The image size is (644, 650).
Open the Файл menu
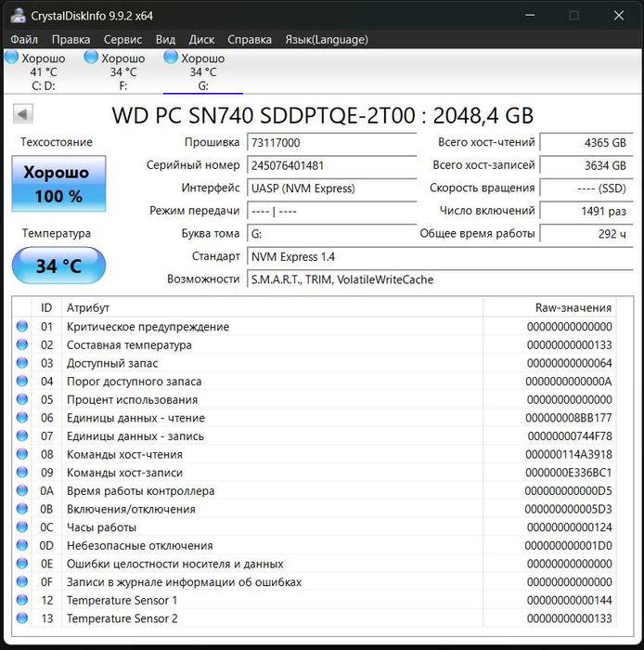(x=24, y=39)
